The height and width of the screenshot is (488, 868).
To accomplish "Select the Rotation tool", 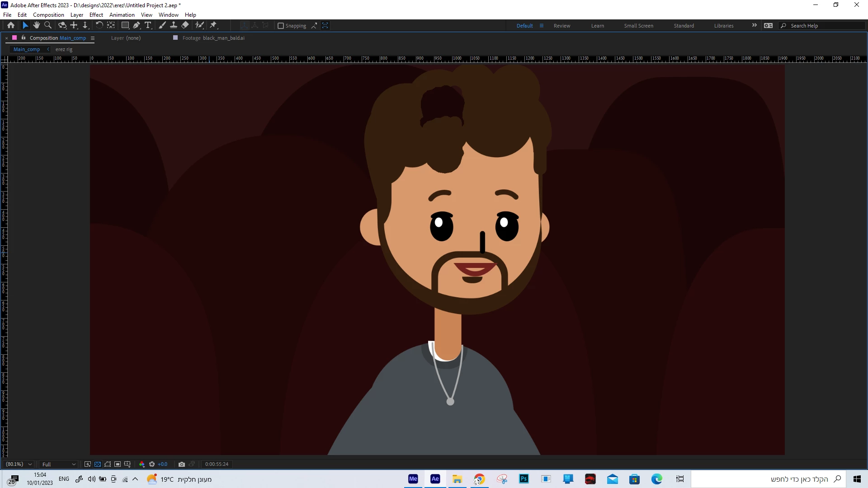I will pos(99,25).
